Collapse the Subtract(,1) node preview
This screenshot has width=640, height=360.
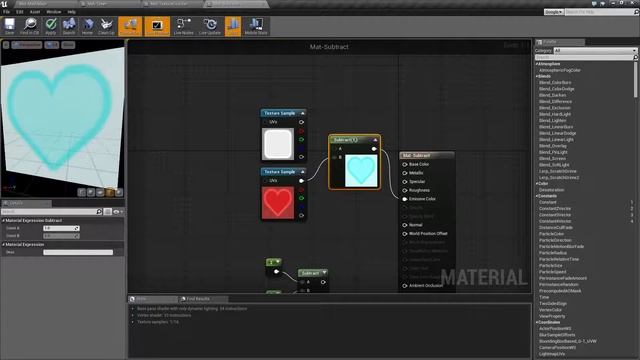point(375,140)
